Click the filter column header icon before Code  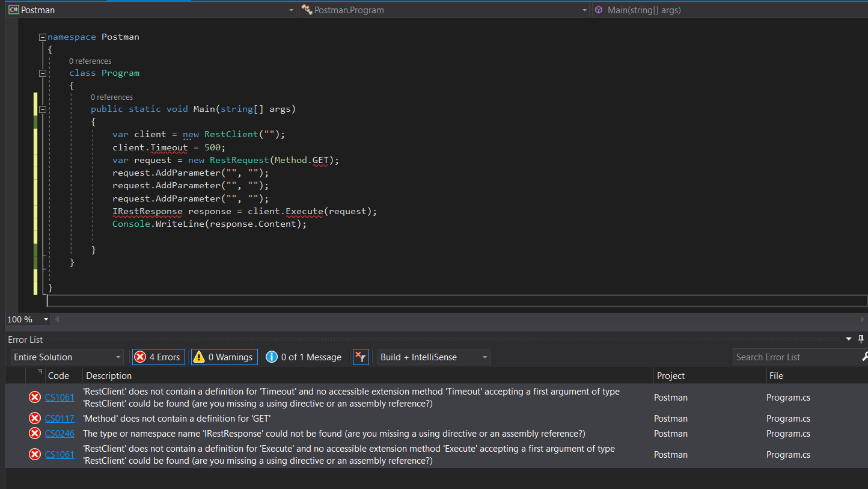(40, 373)
